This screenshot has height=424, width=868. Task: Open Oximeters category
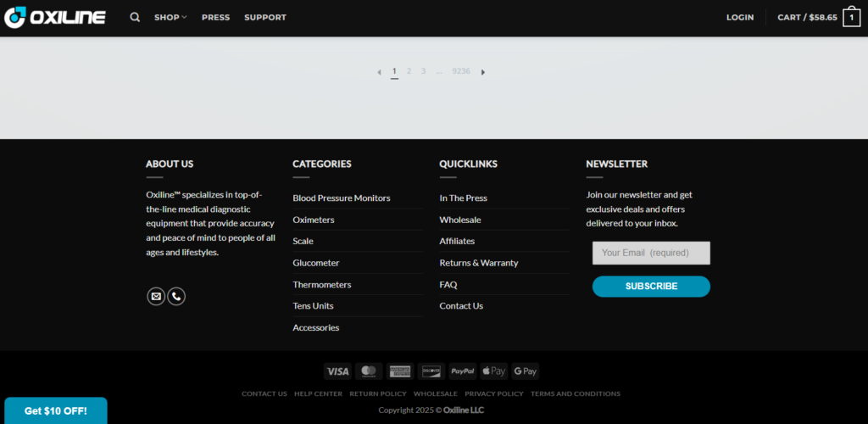[x=314, y=220]
